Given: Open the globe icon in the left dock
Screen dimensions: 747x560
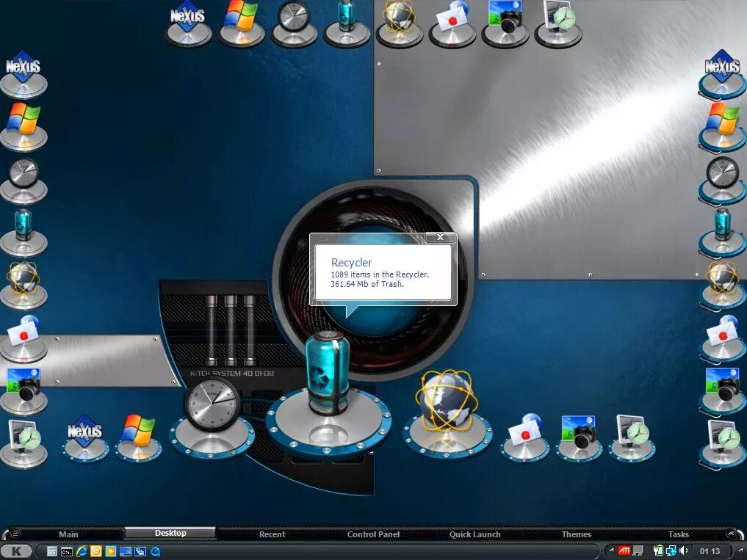Looking at the screenshot, I should click(24, 284).
